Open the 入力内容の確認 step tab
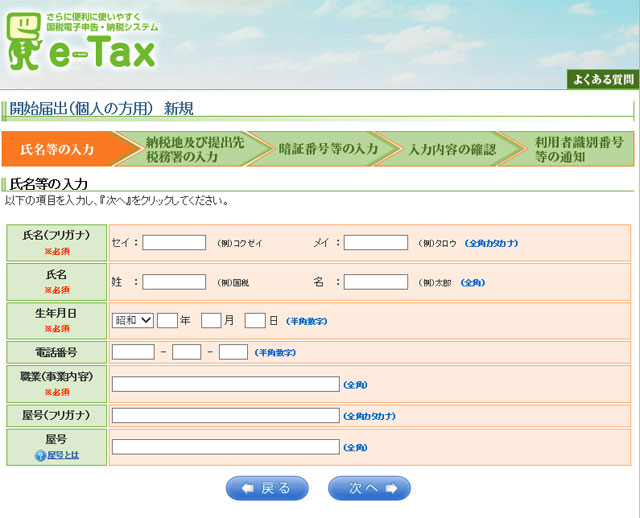The image size is (640, 518). 451,149
